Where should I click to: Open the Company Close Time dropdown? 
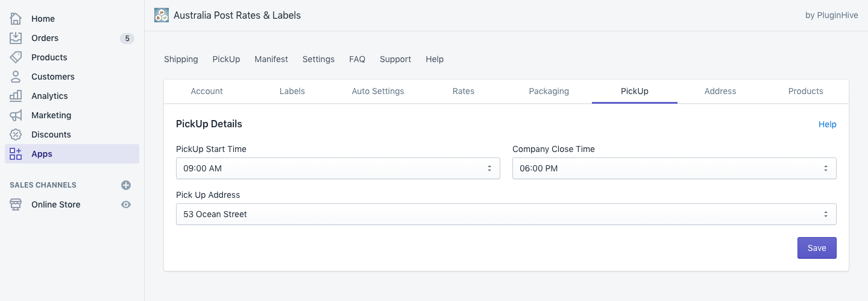[x=674, y=168]
